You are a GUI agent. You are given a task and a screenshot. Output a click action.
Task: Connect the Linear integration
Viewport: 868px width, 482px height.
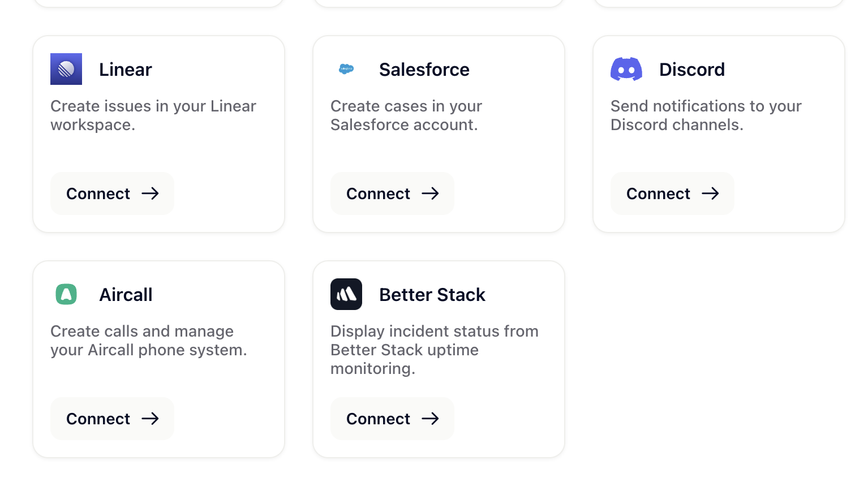pos(112,193)
